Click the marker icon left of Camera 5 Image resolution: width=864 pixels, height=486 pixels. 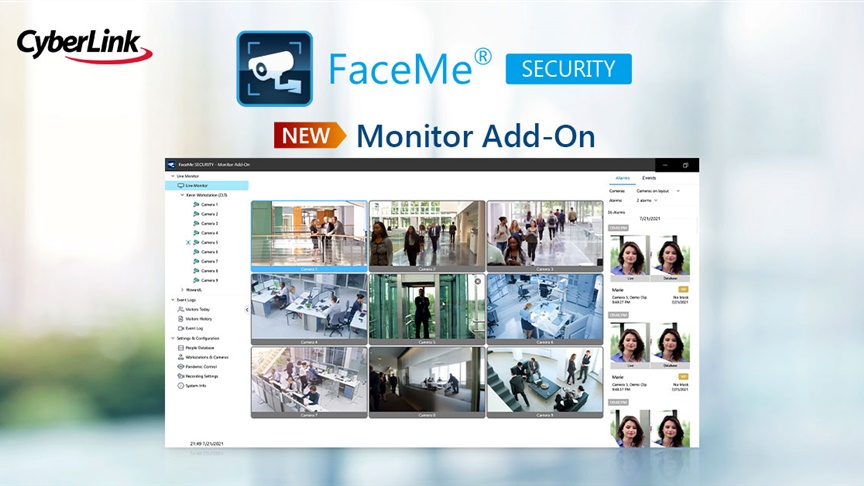[188, 242]
